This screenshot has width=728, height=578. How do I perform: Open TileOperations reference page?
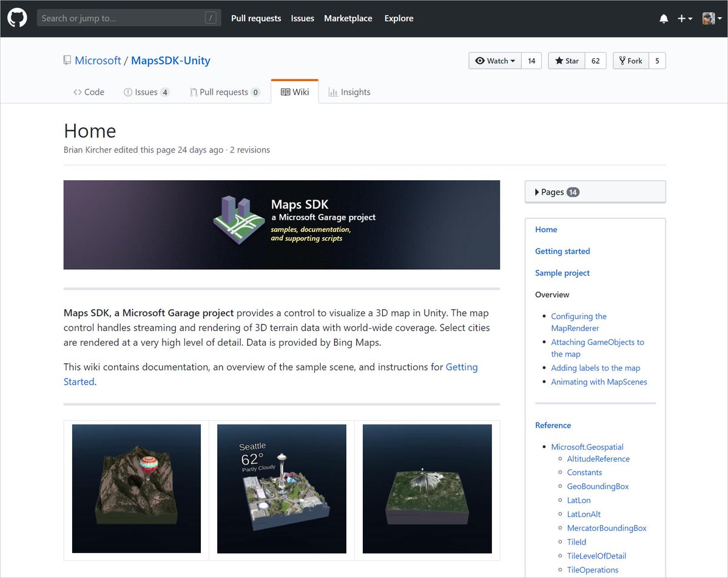593,570
